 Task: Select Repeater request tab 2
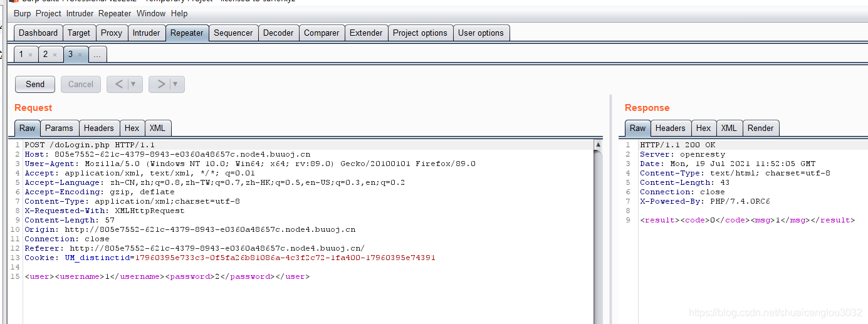click(x=45, y=55)
